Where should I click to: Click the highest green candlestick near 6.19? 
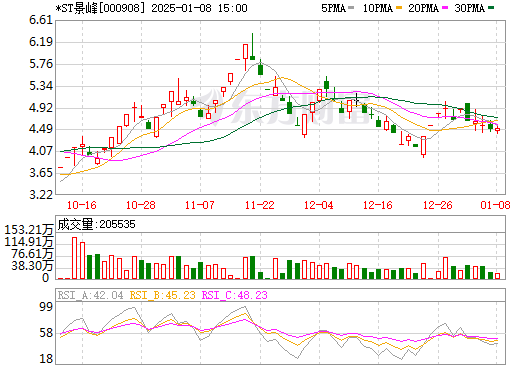[252, 47]
